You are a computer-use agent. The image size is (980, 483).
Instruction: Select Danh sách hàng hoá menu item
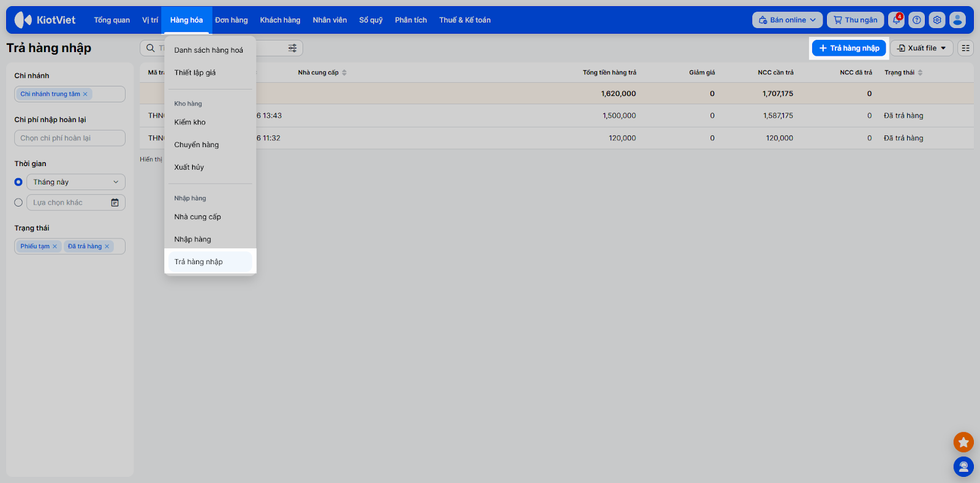click(210, 50)
